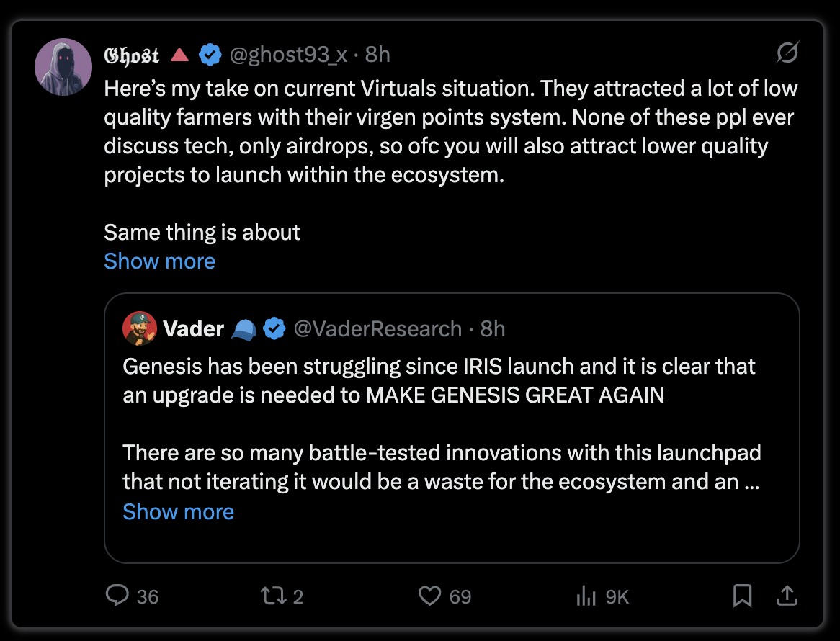
Task: Click the Ghost display name
Action: pyautogui.click(x=132, y=55)
